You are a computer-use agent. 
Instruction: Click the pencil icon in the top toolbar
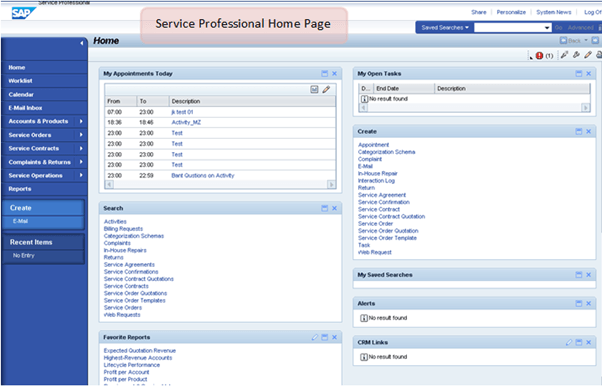588,55
